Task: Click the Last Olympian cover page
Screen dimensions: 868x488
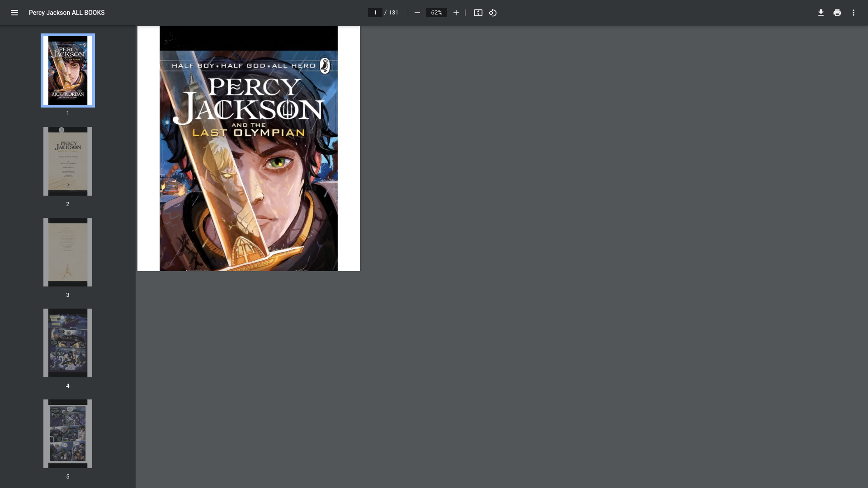Action: coord(249,149)
